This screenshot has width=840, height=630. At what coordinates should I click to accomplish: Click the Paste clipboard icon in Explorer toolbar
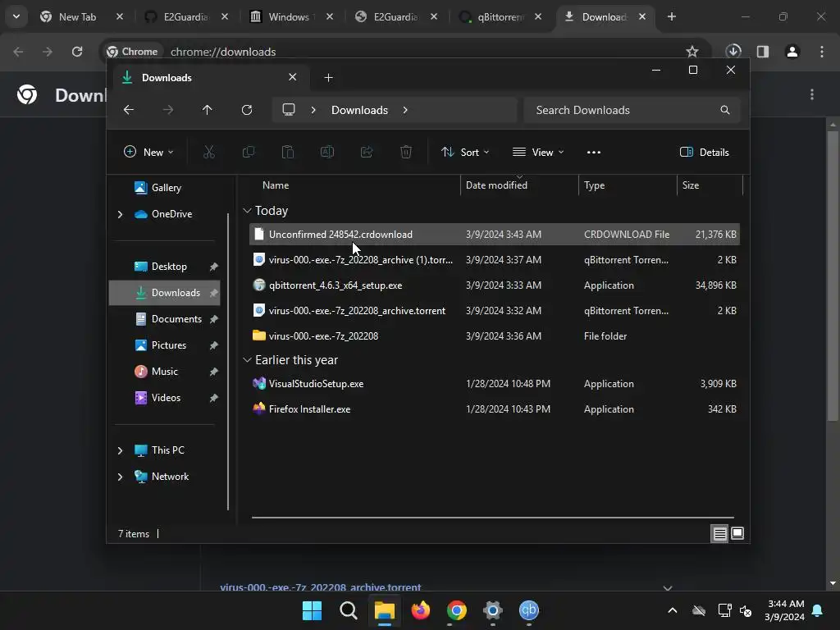click(x=288, y=152)
